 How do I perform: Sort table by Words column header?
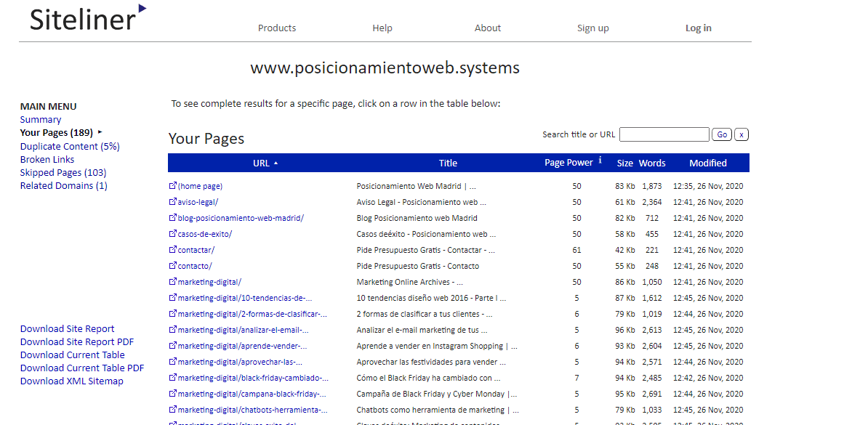tap(652, 163)
